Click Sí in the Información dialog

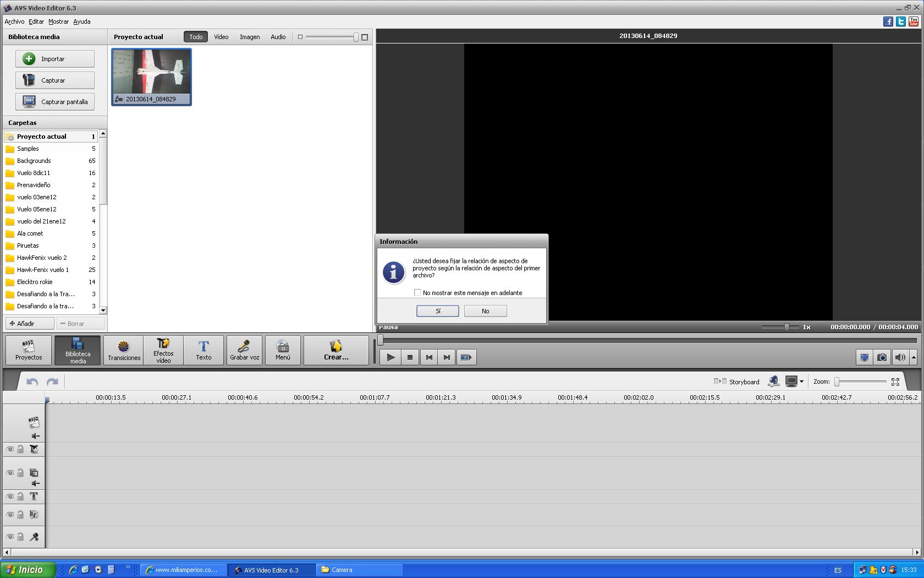(438, 311)
